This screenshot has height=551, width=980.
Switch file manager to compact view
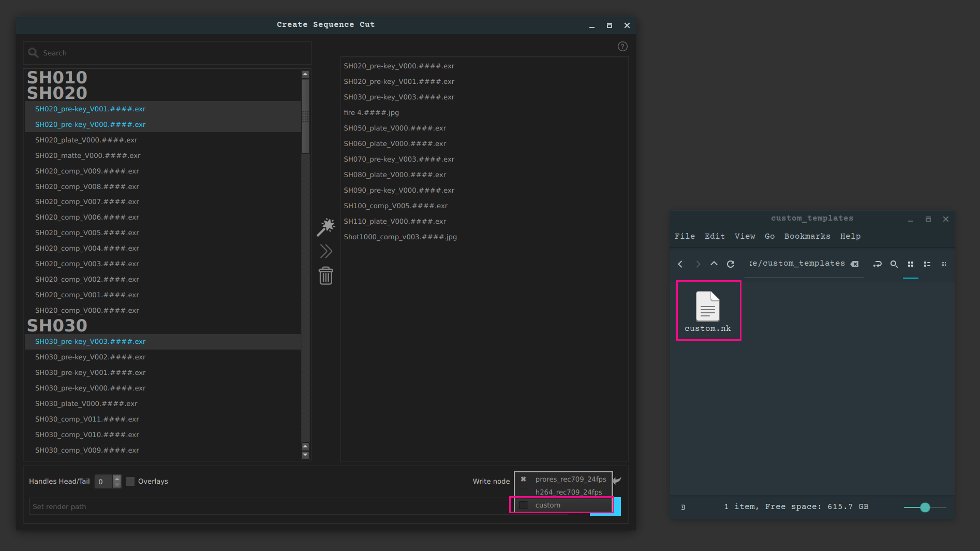944,264
